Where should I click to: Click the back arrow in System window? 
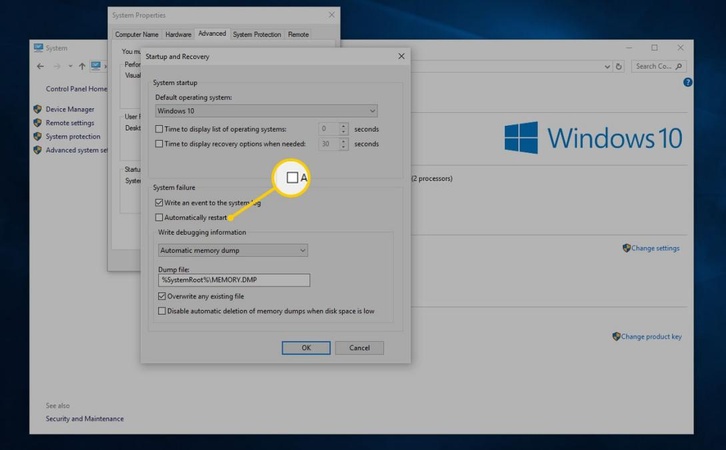[40, 67]
